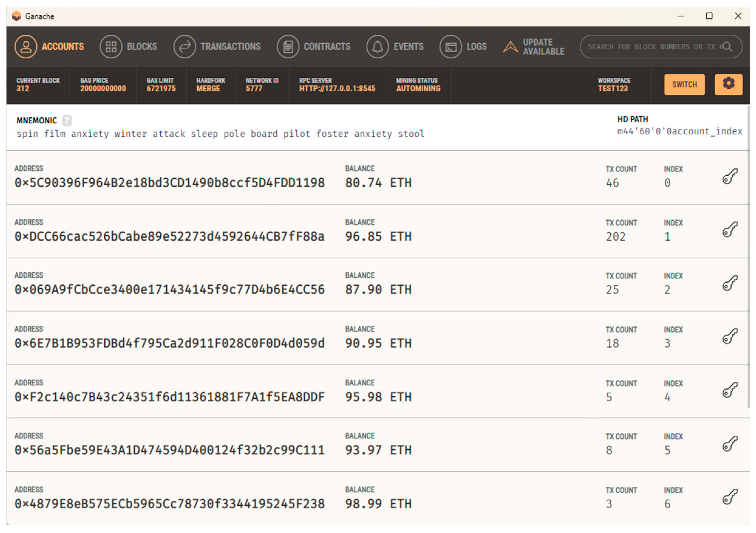The height and width of the screenshot is (533, 756).
Task: Open the Transactions arrows icon
Action: 185,46
